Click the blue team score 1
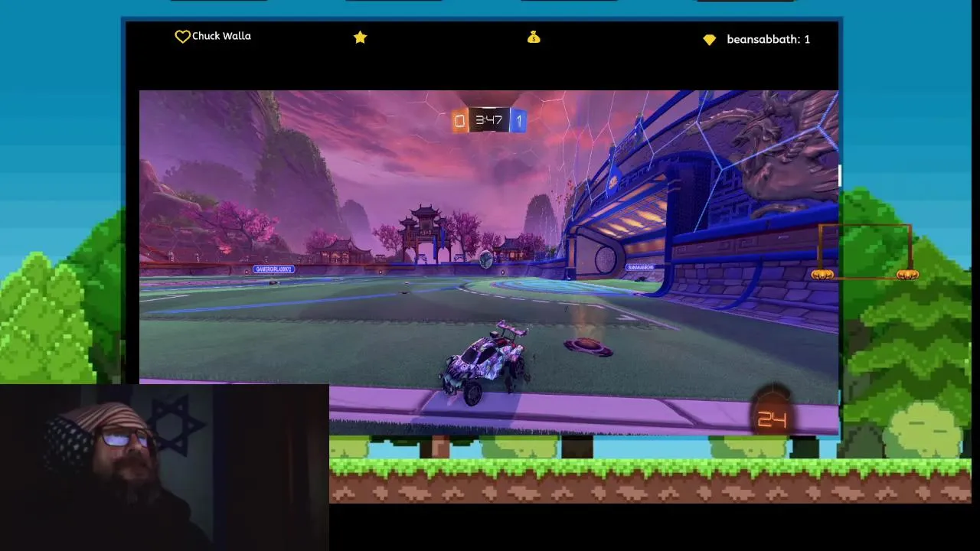 tap(518, 120)
